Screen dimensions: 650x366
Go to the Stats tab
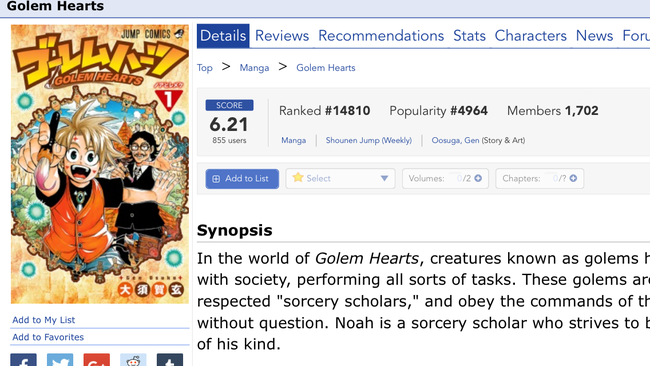click(469, 36)
